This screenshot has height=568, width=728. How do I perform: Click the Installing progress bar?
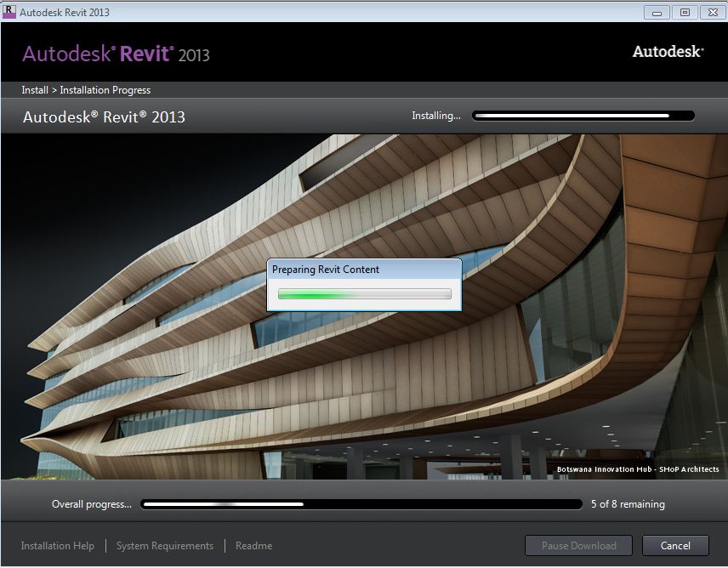(x=583, y=116)
